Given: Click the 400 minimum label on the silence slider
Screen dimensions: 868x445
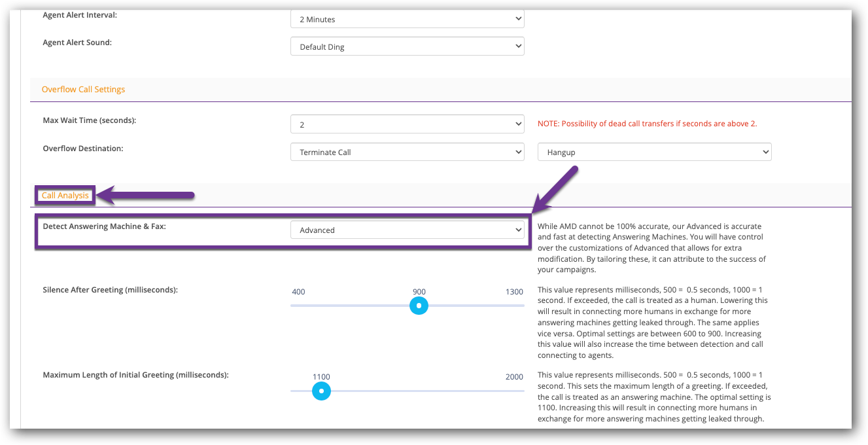Looking at the screenshot, I should pos(298,292).
